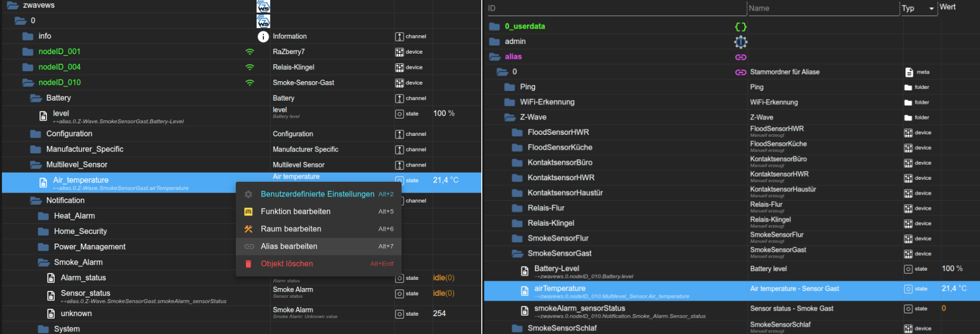
Task: Click the admin adapter gear icon
Action: click(x=741, y=42)
